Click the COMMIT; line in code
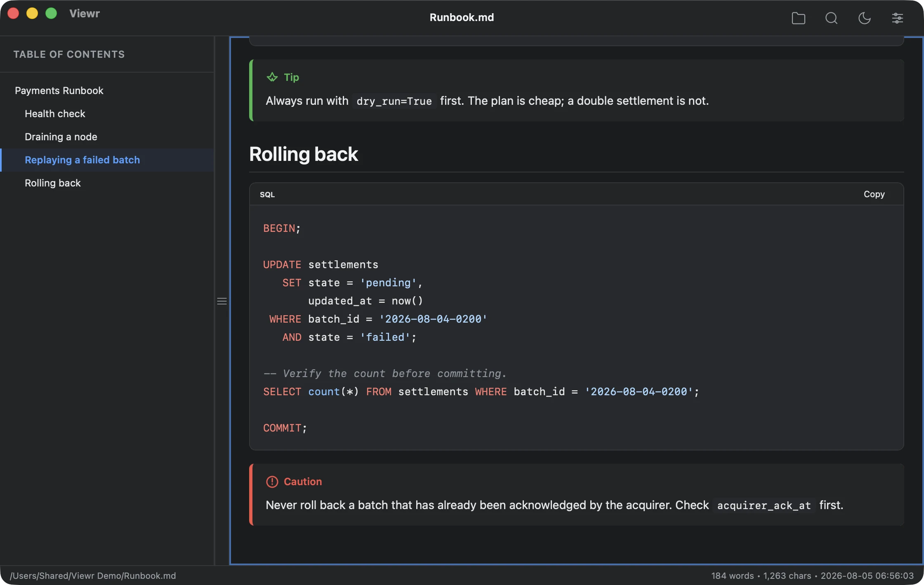This screenshot has height=585, width=924. 285,428
